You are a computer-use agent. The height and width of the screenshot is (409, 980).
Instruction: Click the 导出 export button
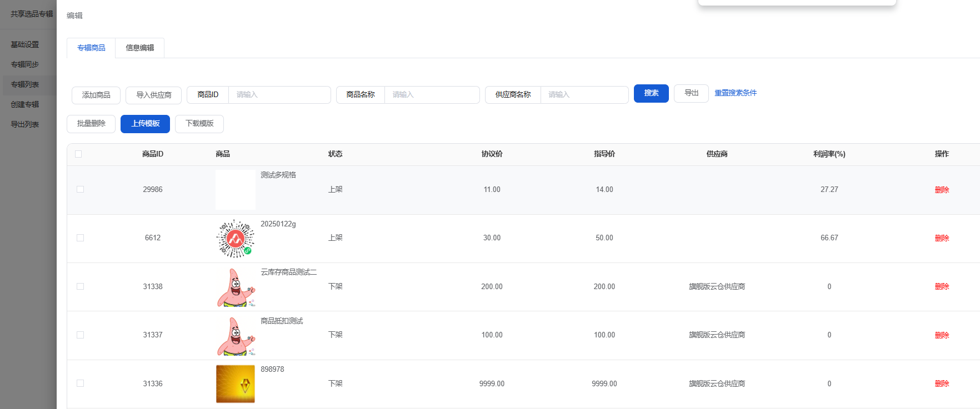[x=691, y=93]
